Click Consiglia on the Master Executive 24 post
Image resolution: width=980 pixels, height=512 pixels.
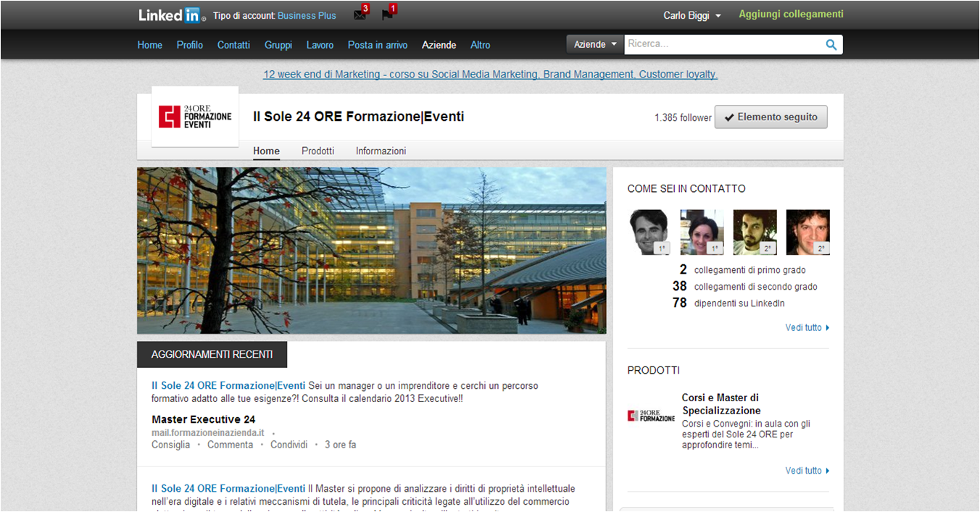[x=170, y=445]
